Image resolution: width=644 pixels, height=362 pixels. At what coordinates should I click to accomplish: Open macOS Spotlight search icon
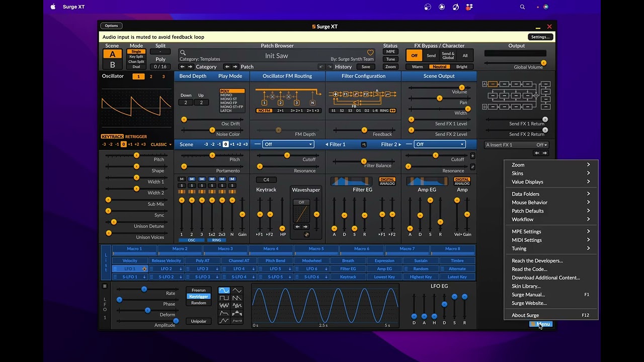[x=522, y=7]
